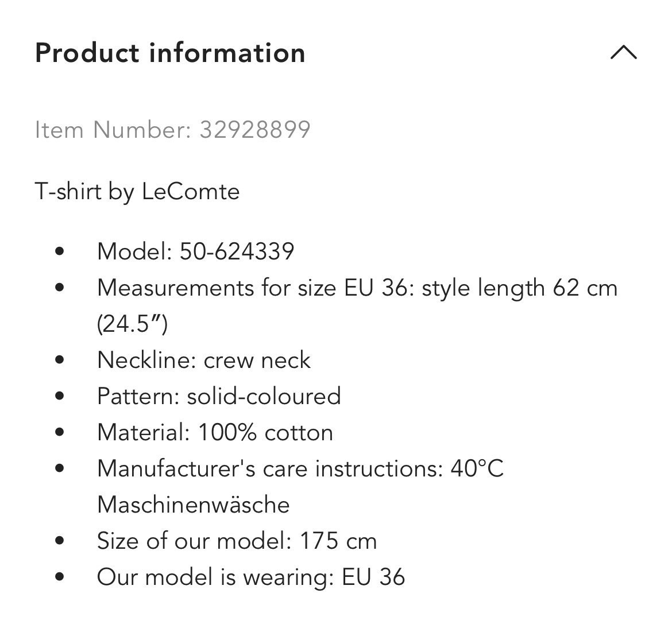Click the Manufacturer's care instructions line
This screenshot has height=632, width=672.
pyautogui.click(x=300, y=469)
